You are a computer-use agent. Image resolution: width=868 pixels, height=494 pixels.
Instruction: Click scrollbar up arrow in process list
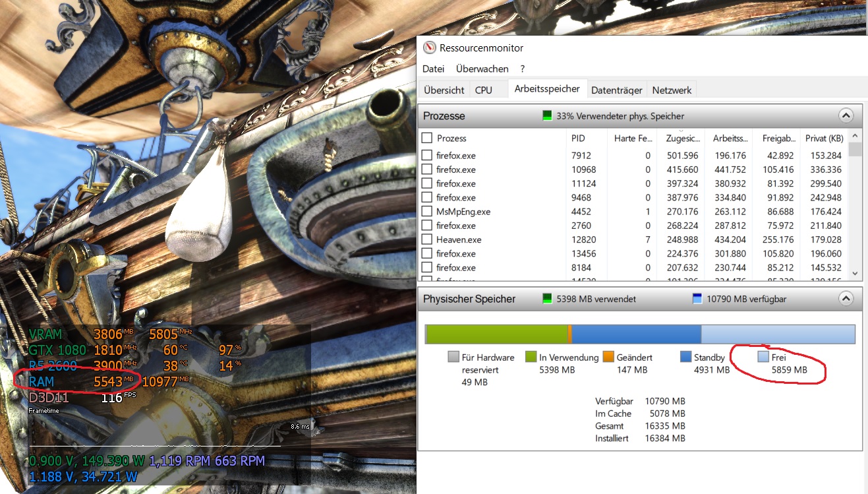[855, 135]
